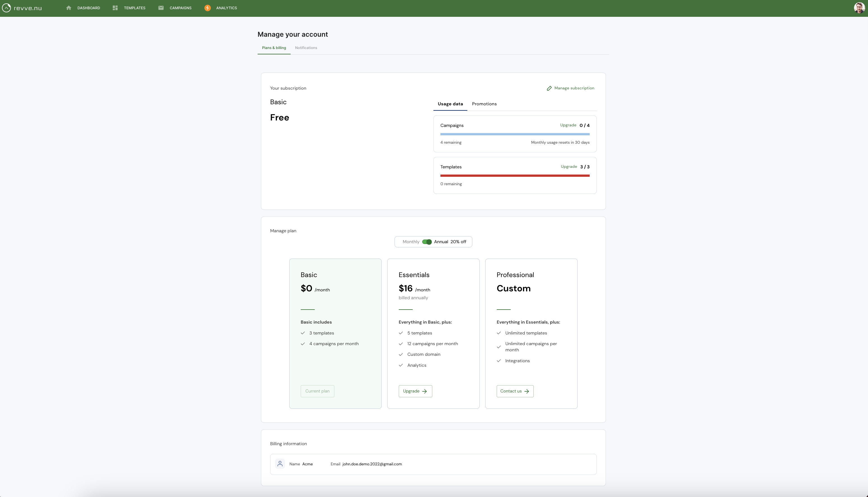Click the Campaigns envelope icon
The height and width of the screenshot is (497, 868).
[161, 8]
